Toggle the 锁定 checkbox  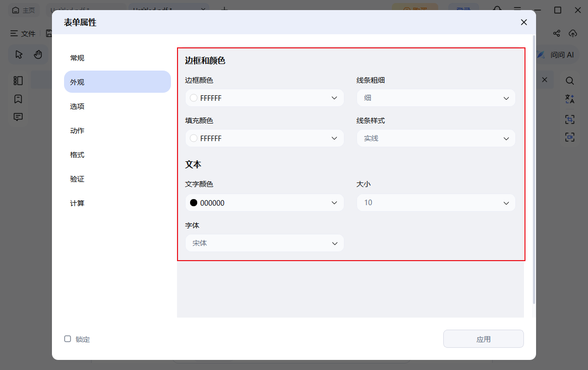click(68, 339)
